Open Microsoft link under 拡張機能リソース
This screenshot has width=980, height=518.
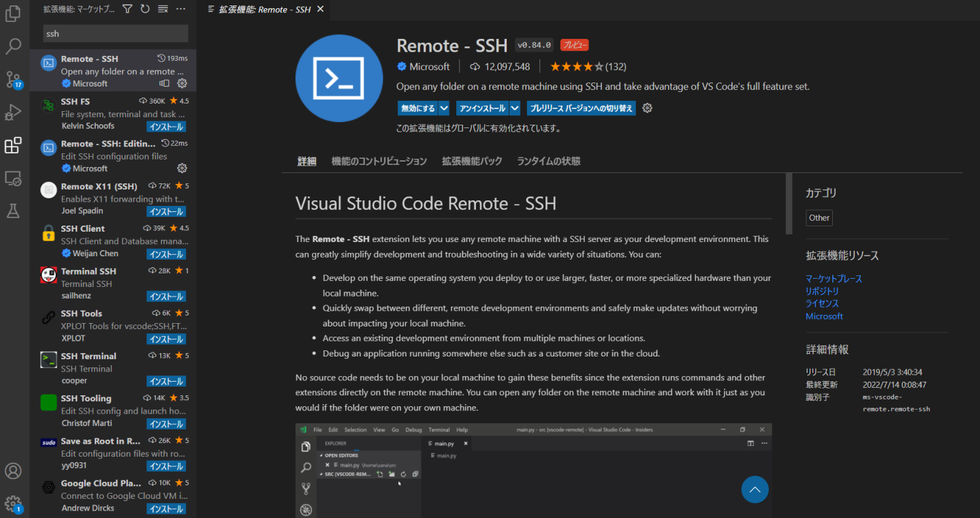(x=824, y=316)
